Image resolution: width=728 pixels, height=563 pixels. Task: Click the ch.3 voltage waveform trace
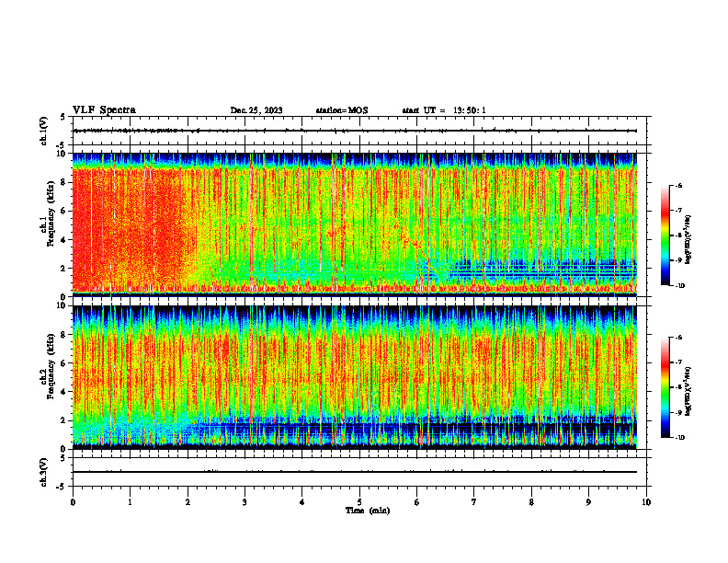[x=355, y=472]
